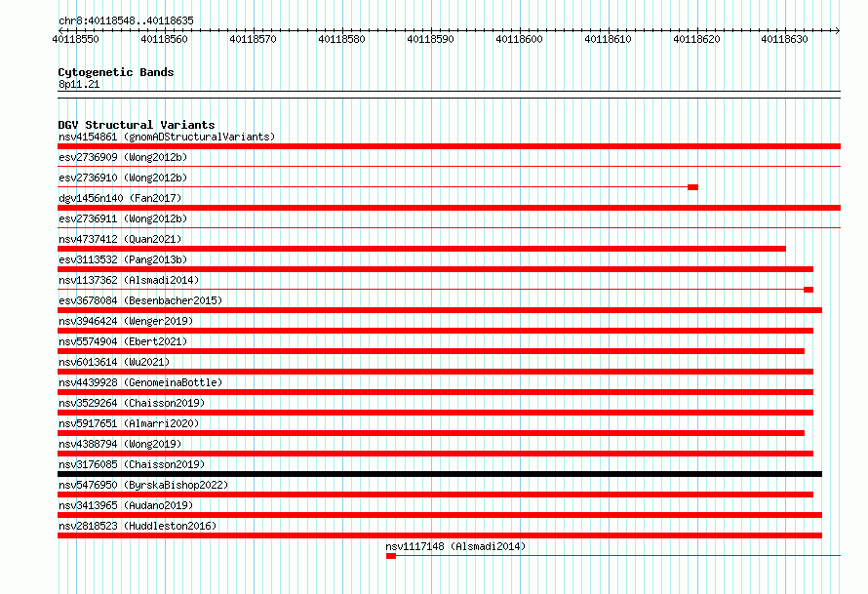Click ruler position 40118580
The width and height of the screenshot is (868, 594).
tap(341, 39)
